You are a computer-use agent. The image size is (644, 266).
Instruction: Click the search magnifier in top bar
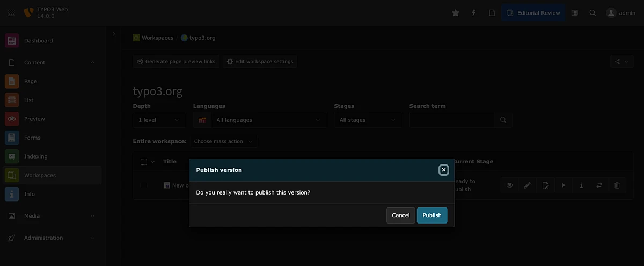[592, 13]
